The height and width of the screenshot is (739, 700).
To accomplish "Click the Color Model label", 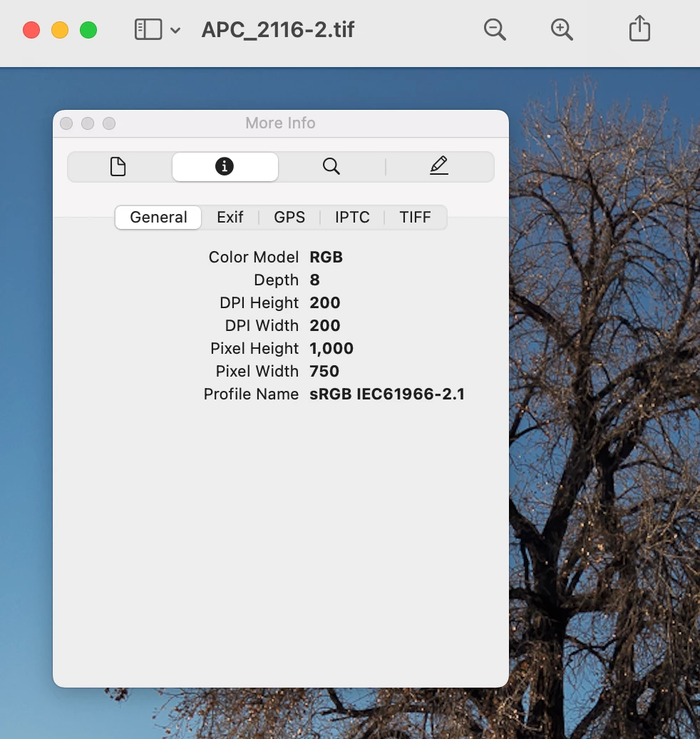I will point(254,258).
